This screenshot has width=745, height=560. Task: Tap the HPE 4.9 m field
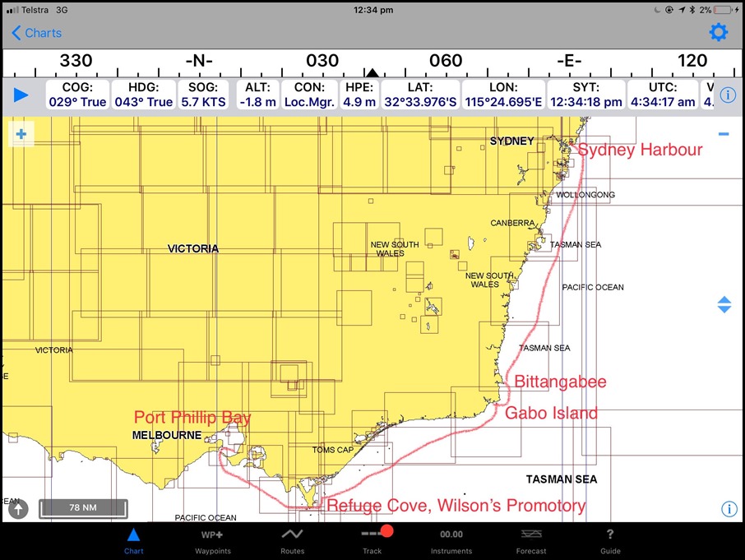(x=359, y=95)
